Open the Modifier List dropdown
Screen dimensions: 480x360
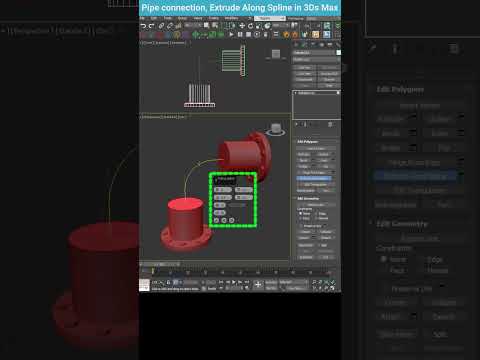coord(316,60)
